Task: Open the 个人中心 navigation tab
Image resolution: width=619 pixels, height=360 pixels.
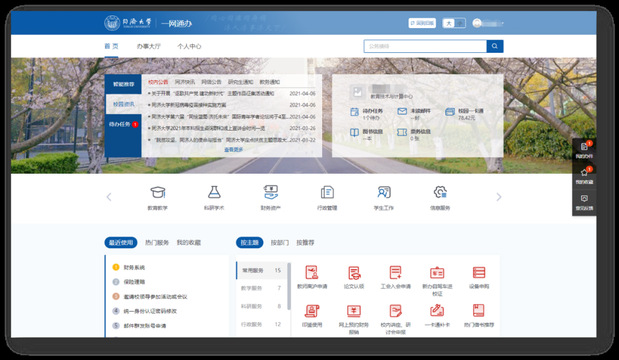Action: click(x=189, y=46)
